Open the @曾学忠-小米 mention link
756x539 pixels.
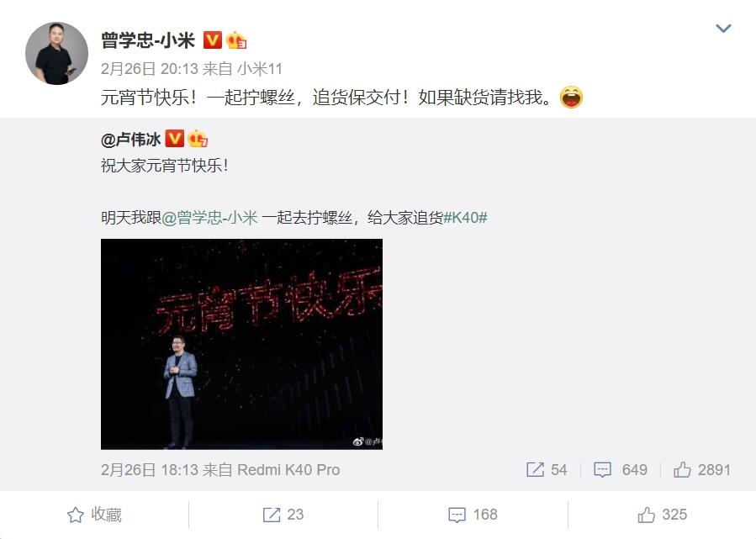209,218
